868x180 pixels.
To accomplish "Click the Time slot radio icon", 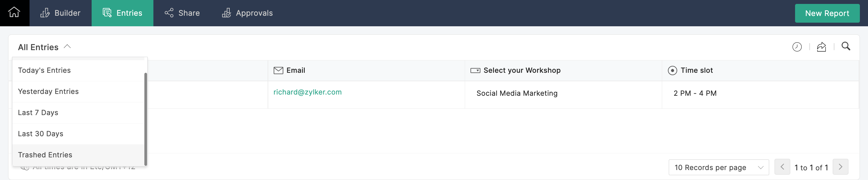I will tap(672, 70).
